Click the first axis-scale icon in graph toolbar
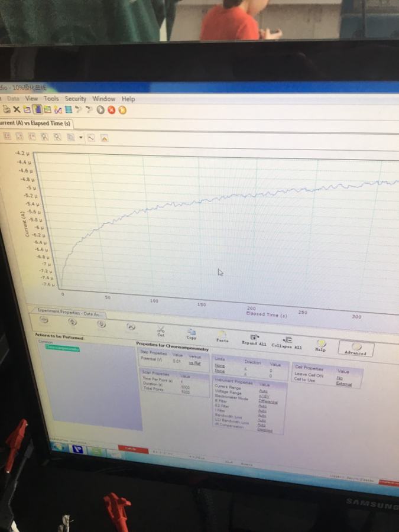 (x=7, y=137)
